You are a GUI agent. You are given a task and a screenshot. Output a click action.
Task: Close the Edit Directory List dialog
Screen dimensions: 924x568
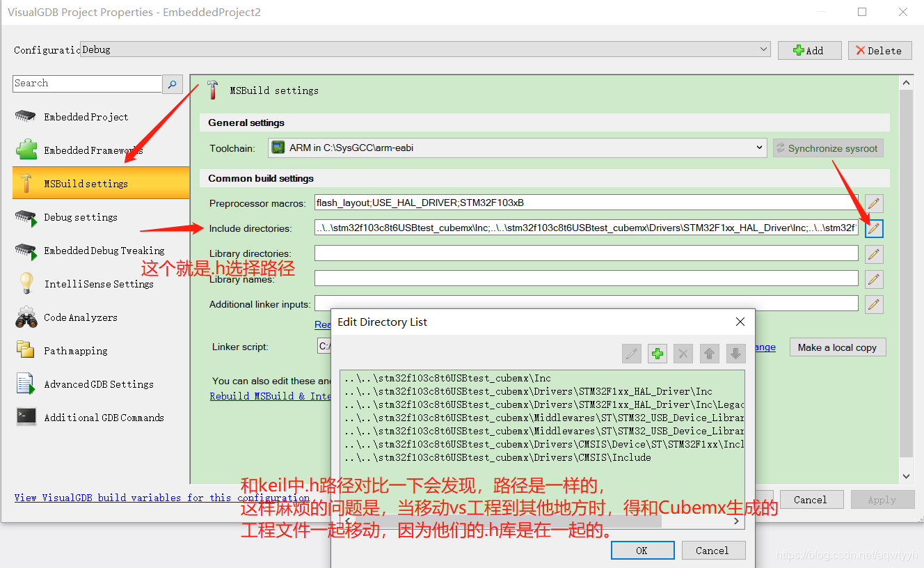point(740,322)
